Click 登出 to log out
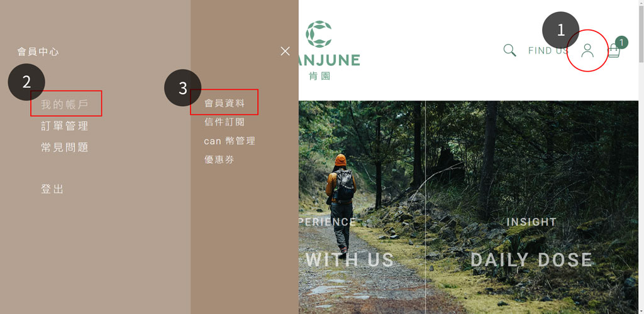The width and height of the screenshot is (644, 314). click(53, 189)
